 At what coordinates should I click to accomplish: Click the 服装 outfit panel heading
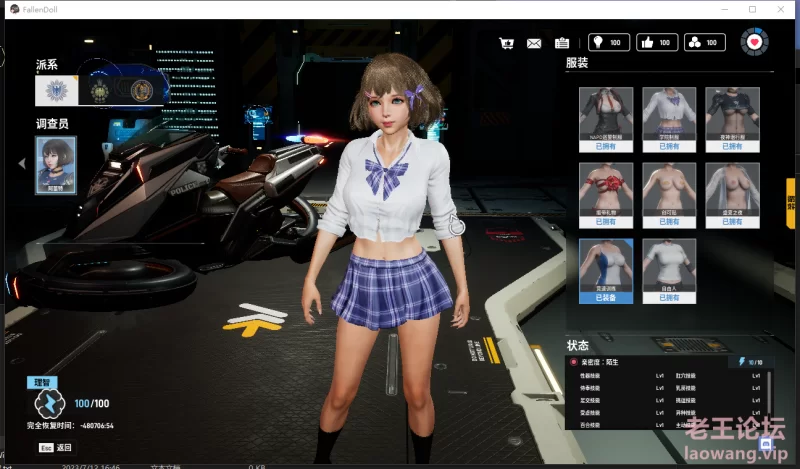point(577,63)
